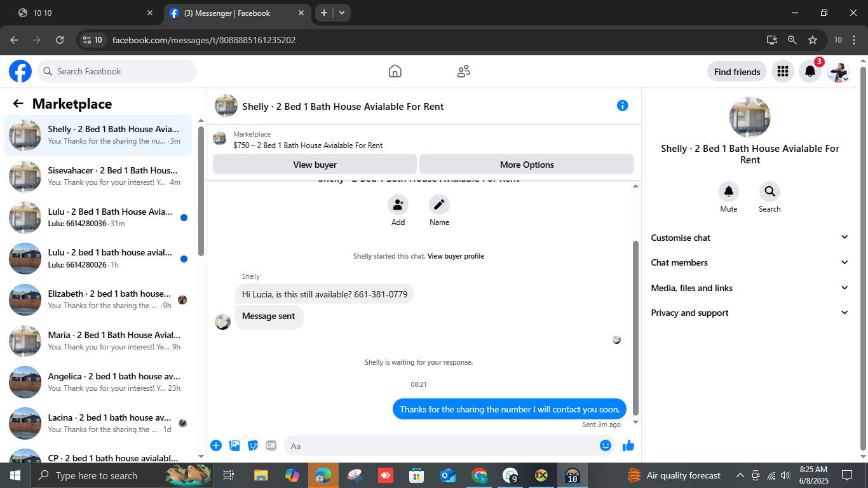The height and width of the screenshot is (488, 868).
Task: Launch Microsoft Store from taskbar
Action: (417, 475)
